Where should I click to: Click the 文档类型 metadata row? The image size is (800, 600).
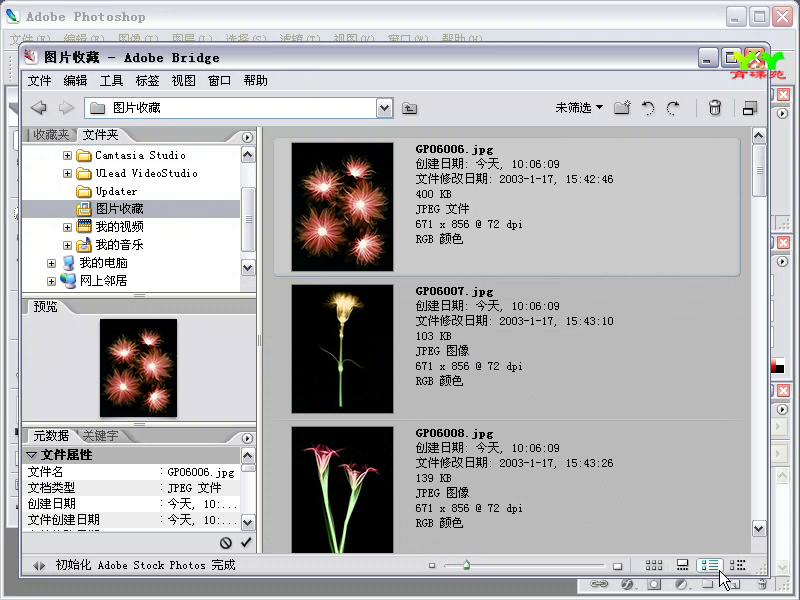click(x=132, y=488)
